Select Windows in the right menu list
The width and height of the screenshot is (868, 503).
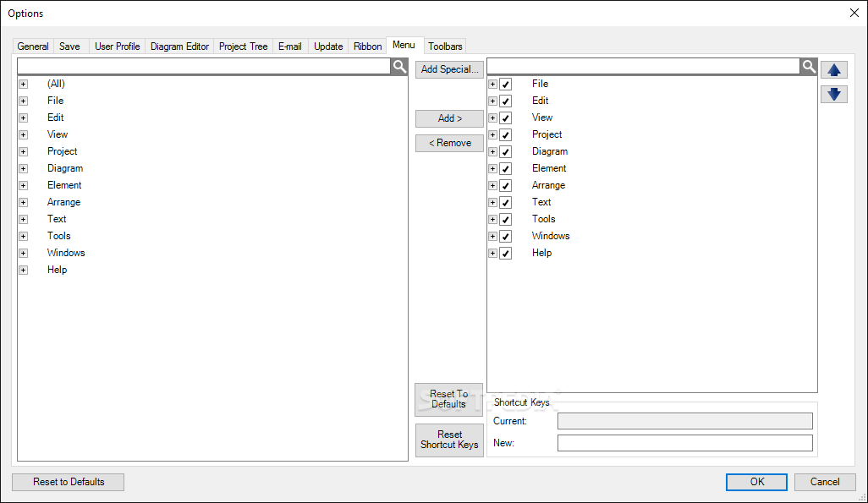[x=551, y=236]
